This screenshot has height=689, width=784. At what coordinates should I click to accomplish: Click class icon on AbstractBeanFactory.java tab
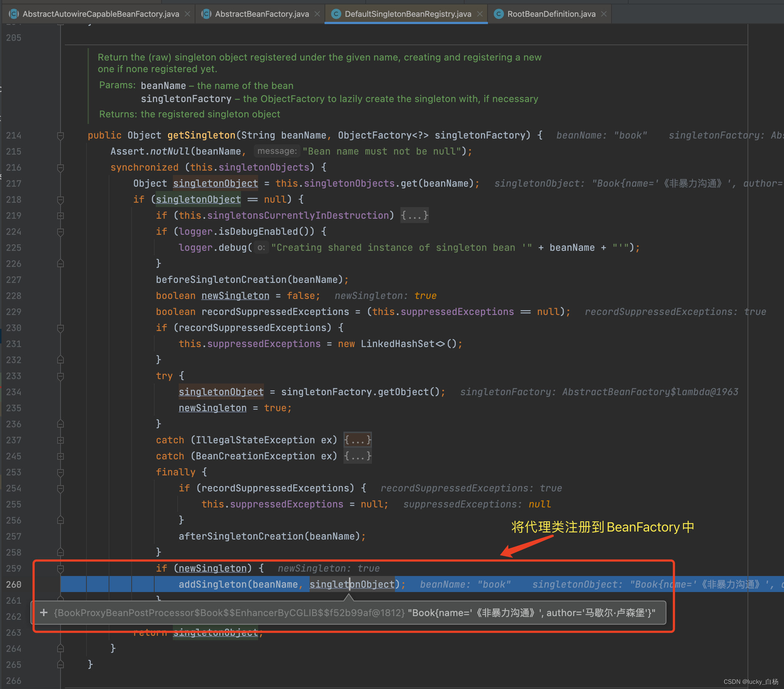point(206,14)
